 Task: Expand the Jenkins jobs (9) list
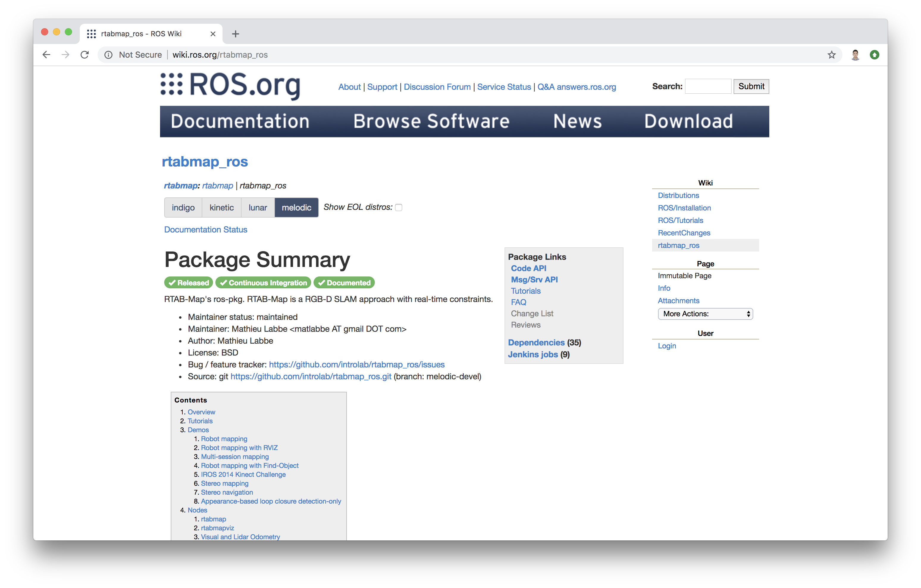[x=533, y=354]
